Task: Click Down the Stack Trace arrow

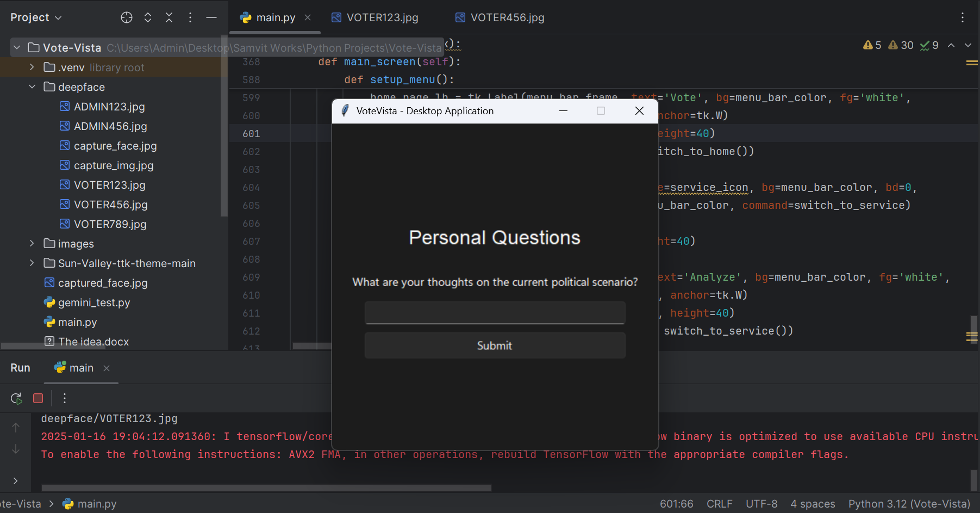Action: 16,449
